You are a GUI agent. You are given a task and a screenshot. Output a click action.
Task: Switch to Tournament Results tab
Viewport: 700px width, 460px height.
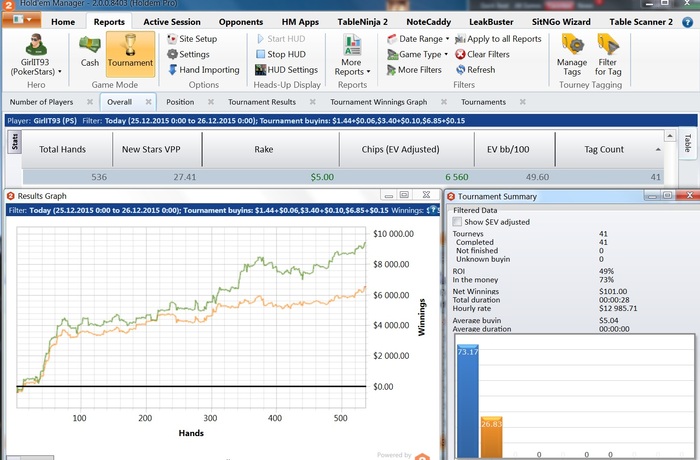(262, 102)
